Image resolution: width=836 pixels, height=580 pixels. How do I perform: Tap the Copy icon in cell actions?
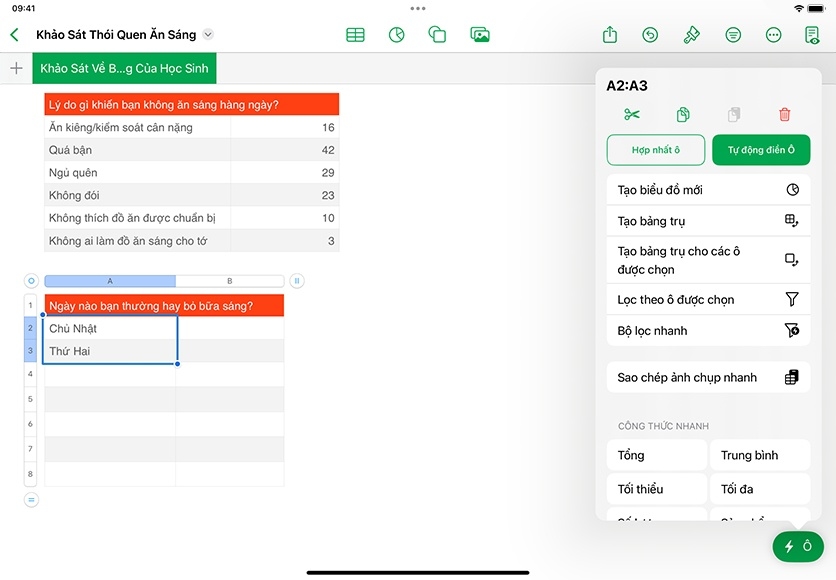tap(682, 115)
